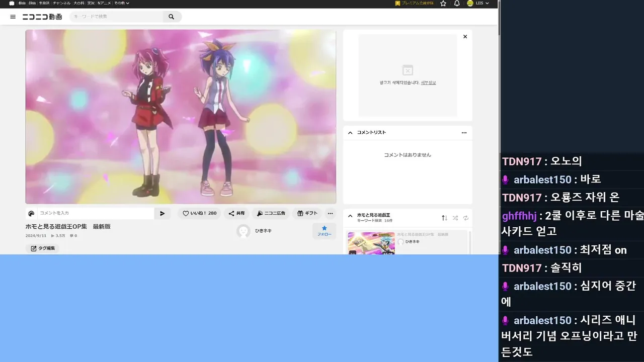The image size is (644, 362).
Task: Toggle playlist shuffle
Action: (455, 218)
